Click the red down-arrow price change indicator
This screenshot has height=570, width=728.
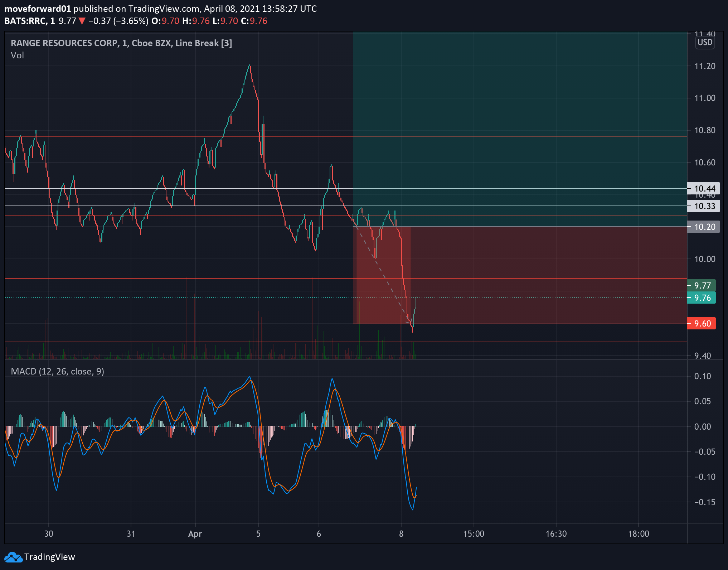82,21
